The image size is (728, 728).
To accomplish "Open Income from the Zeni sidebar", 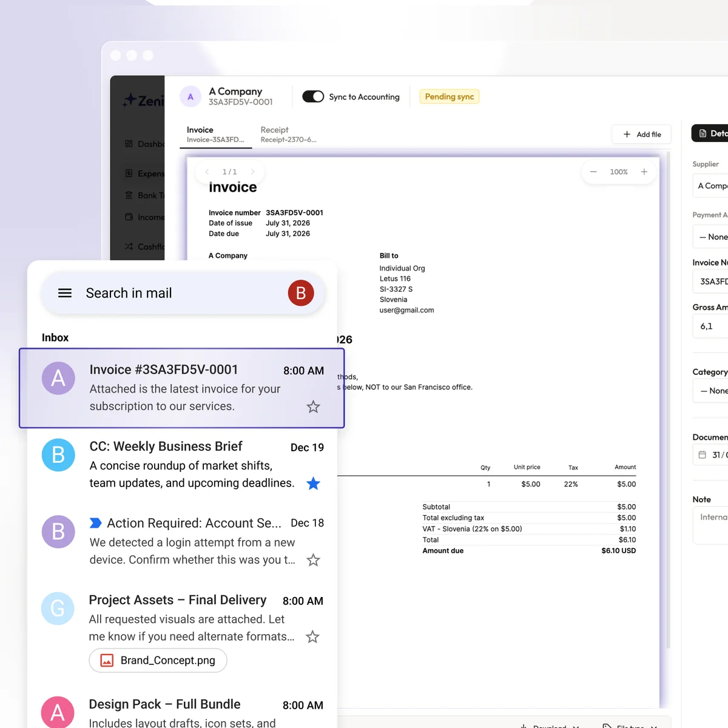I will point(144,217).
